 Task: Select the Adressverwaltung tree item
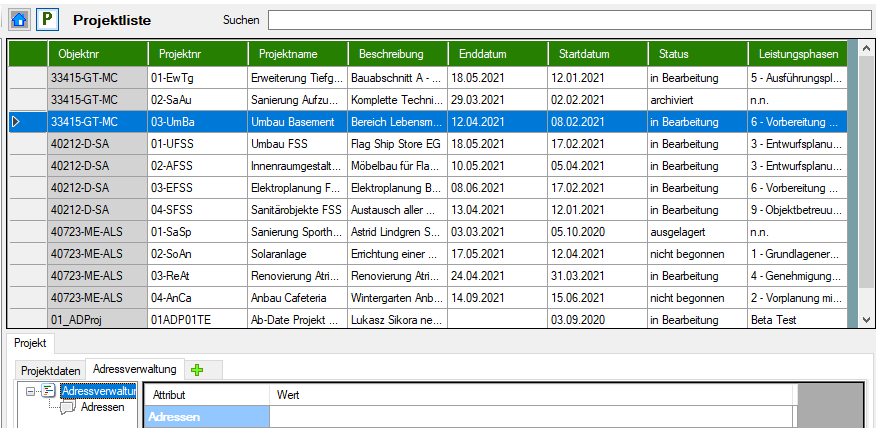98,391
